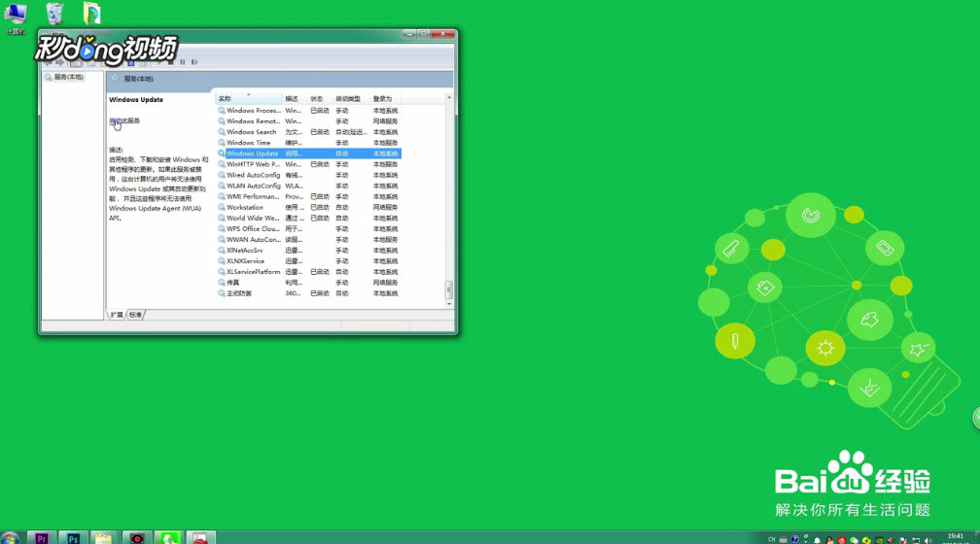Open the green taskbar application icon
The height and width of the screenshot is (544, 980).
169,538
